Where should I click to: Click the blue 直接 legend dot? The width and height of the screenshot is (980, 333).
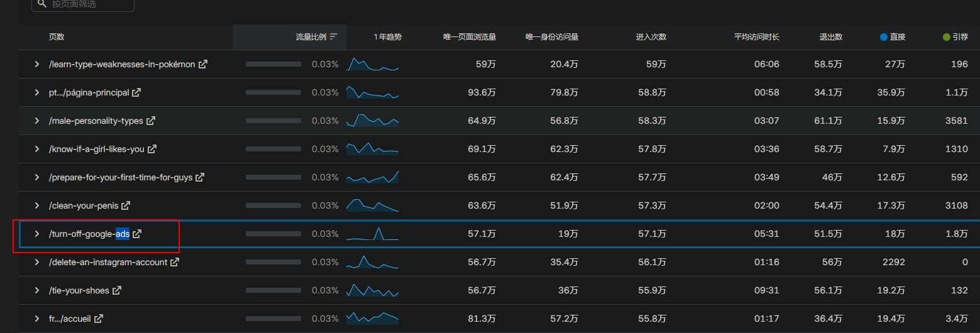pyautogui.click(x=884, y=37)
